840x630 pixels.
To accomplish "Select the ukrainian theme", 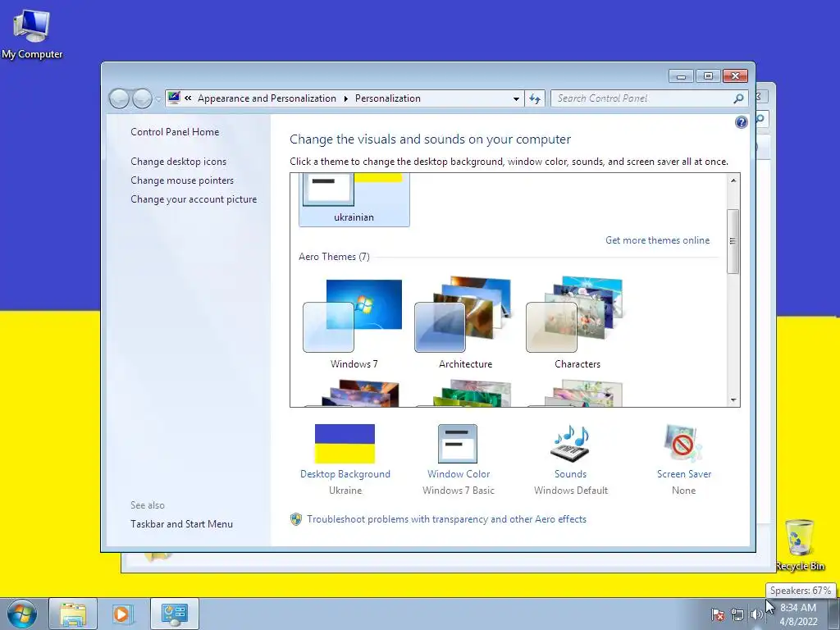I will (x=354, y=199).
